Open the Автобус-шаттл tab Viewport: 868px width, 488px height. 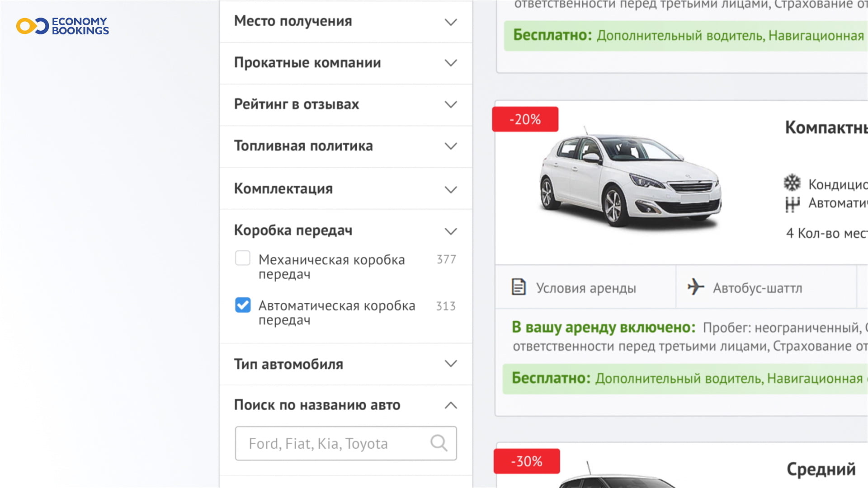[757, 288]
